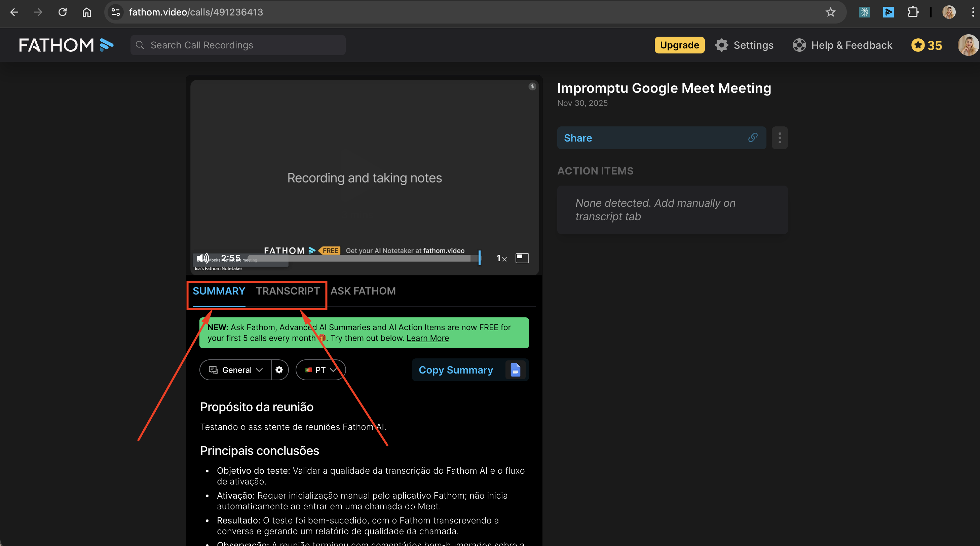Toggle picture-in-picture video mode

(522, 258)
